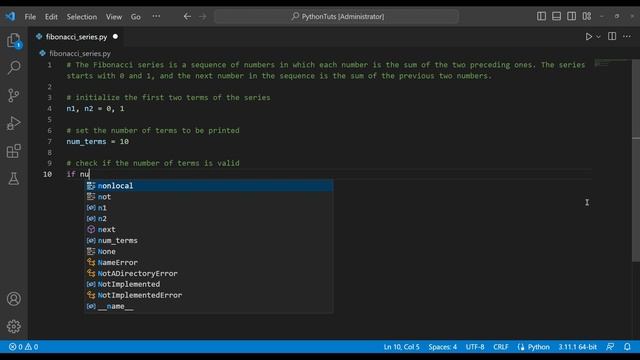Select the NameError suggestion
This screenshot has height=360, width=640.
(x=209, y=262)
